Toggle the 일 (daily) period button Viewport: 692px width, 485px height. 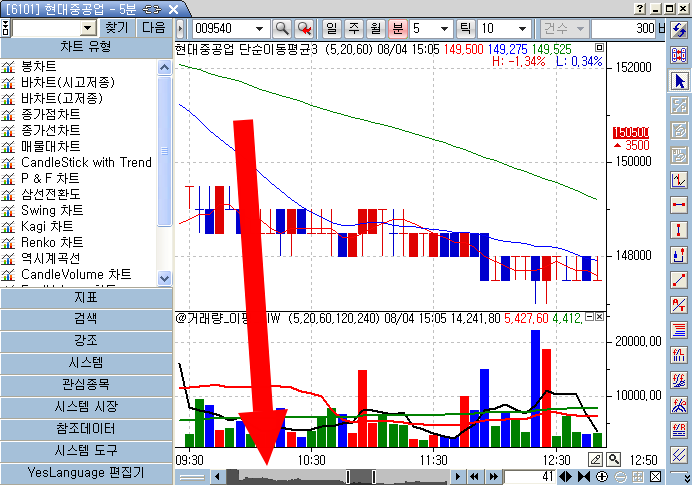[x=331, y=28]
